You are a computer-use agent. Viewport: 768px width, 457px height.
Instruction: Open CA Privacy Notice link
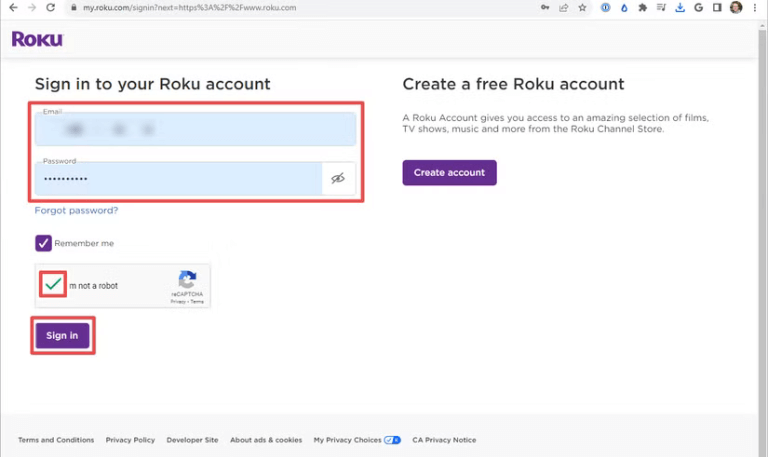coord(444,440)
